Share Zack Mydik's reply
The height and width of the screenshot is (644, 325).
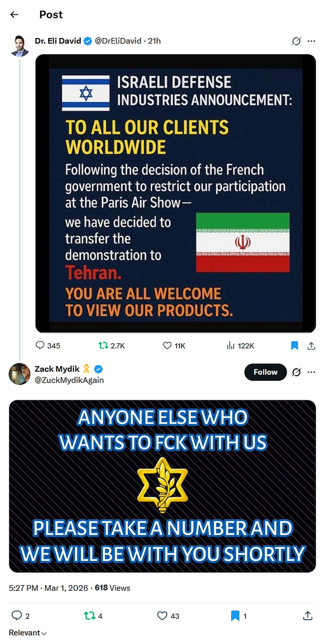point(308,616)
